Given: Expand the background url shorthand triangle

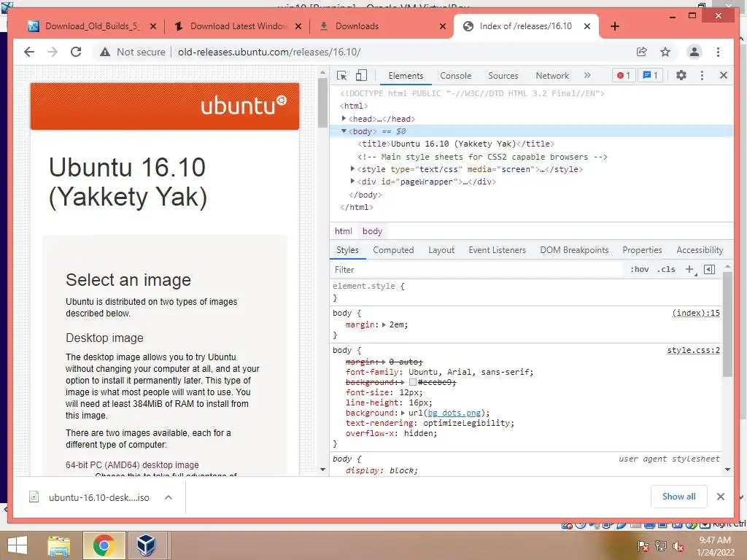Looking at the screenshot, I should [x=403, y=413].
